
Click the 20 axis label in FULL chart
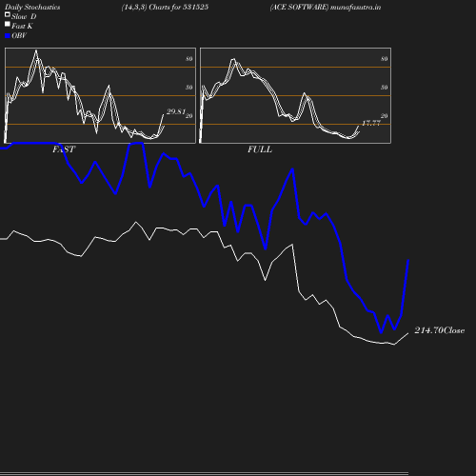pyautogui.click(x=385, y=116)
